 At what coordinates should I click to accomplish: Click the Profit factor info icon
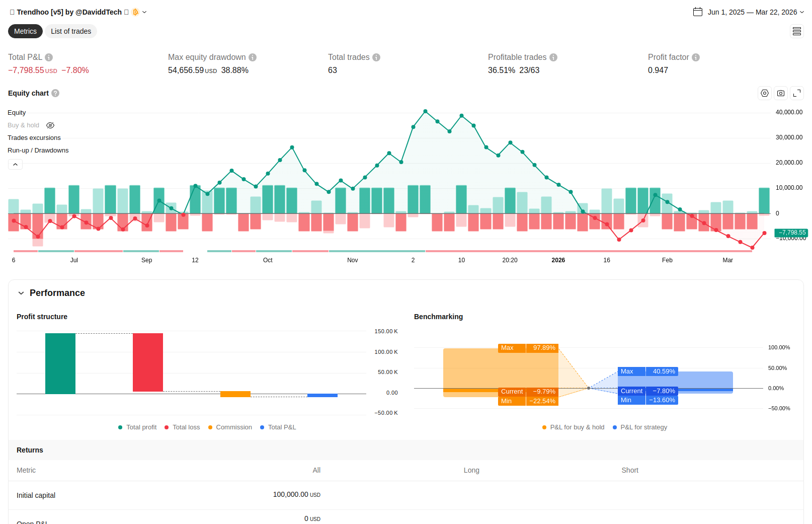pyautogui.click(x=696, y=57)
